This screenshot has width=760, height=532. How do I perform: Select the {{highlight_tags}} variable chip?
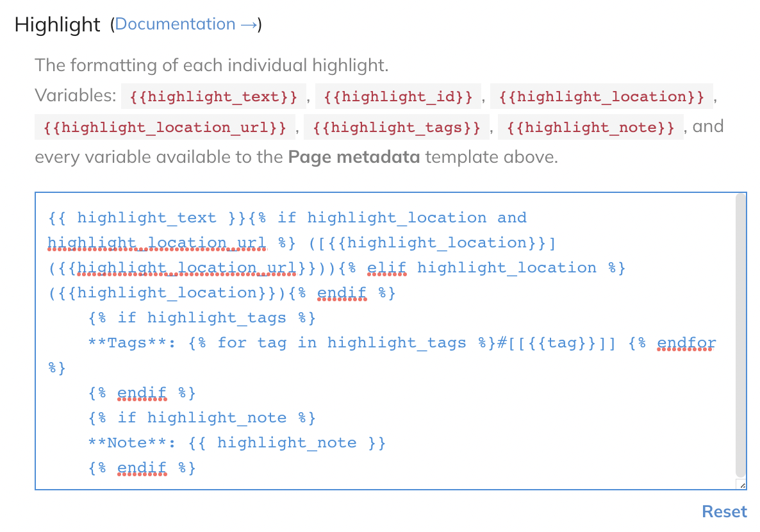396,127
